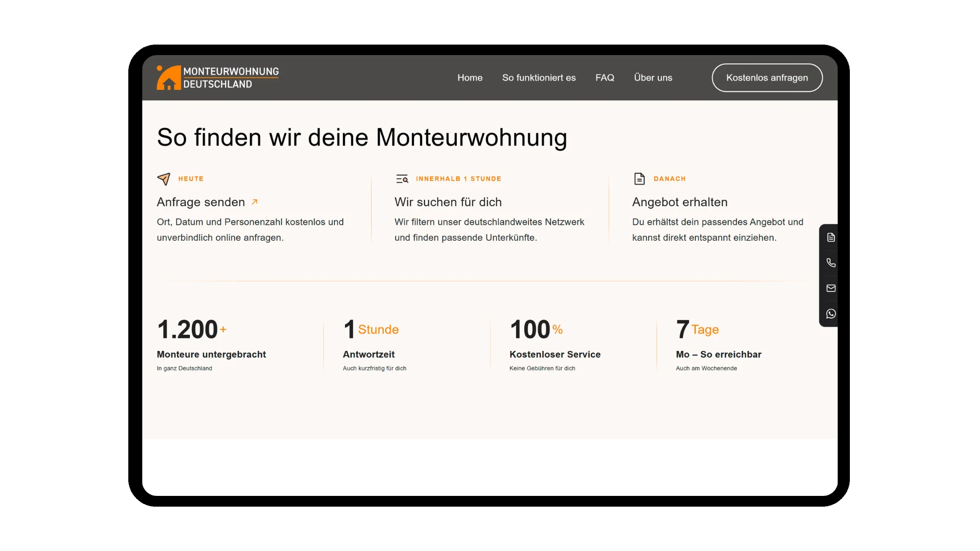This screenshot has width=980, height=551.
Task: Click the So finden wir deine Monteurwohnung title
Action: coord(362,137)
